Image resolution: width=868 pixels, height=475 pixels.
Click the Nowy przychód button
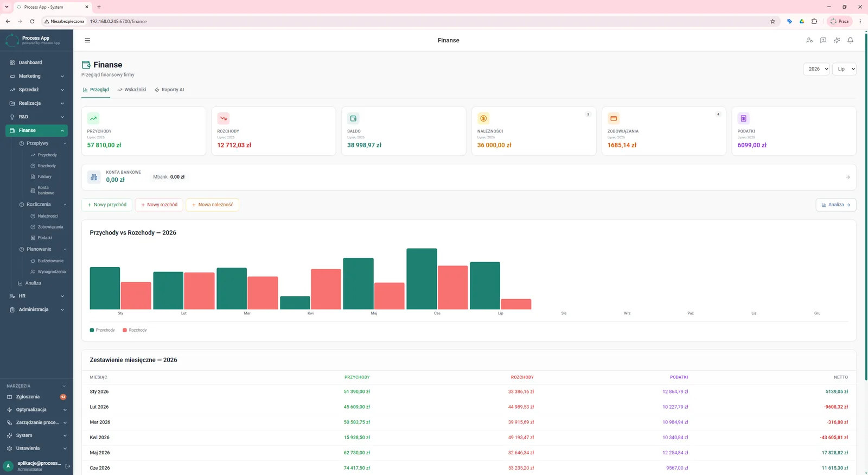(107, 205)
